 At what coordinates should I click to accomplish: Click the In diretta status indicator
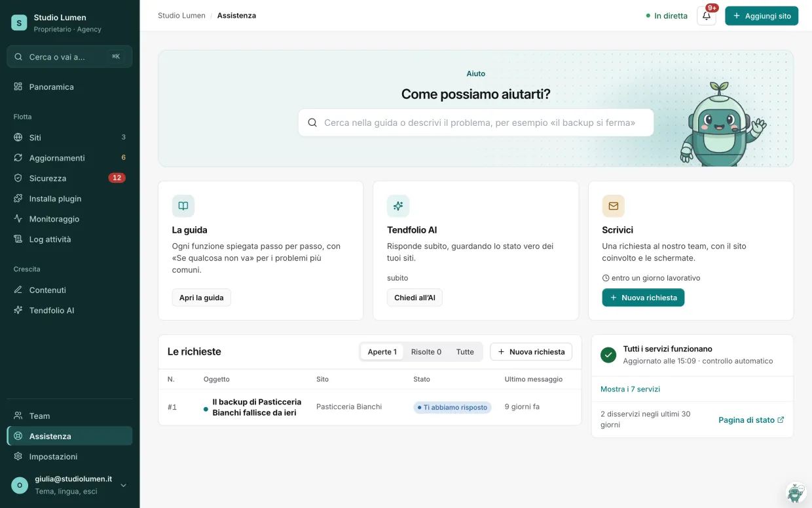667,16
